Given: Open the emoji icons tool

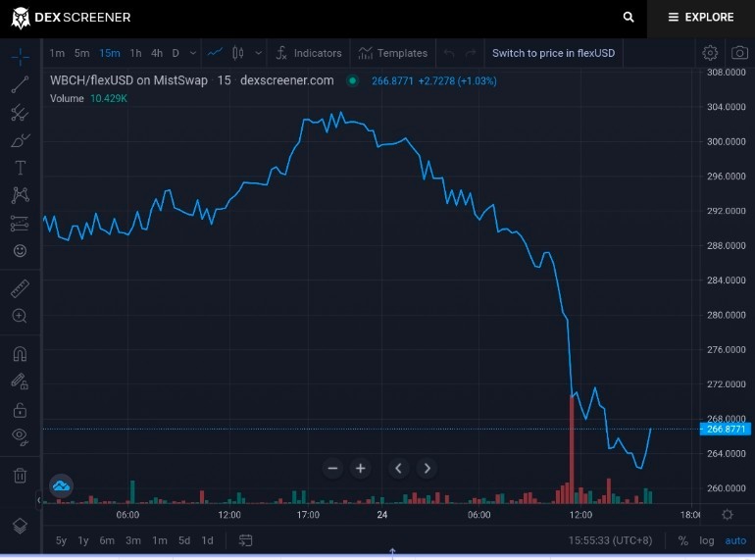Looking at the screenshot, I should pos(20,251).
